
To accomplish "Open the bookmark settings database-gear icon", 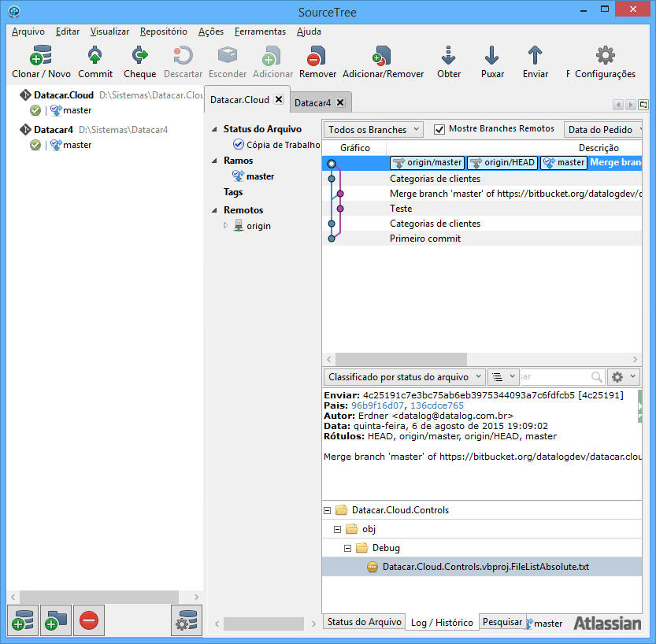I will (187, 620).
